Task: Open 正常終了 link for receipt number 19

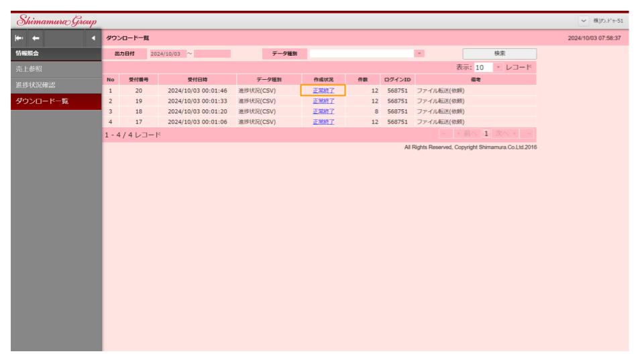Action: click(x=323, y=101)
